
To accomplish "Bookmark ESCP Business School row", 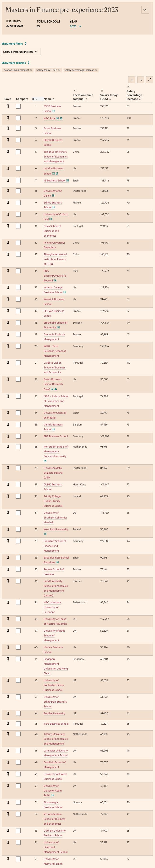I will tap(8, 106).
